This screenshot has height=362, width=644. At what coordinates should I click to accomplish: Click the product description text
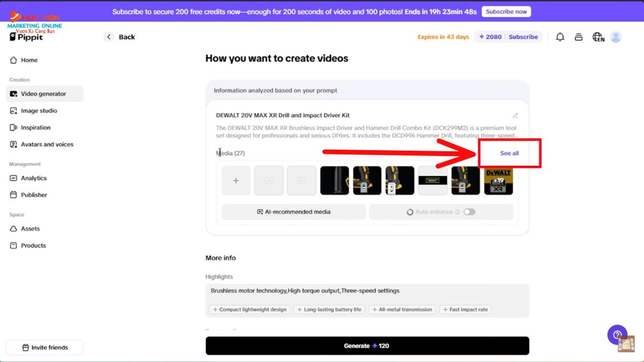[367, 132]
